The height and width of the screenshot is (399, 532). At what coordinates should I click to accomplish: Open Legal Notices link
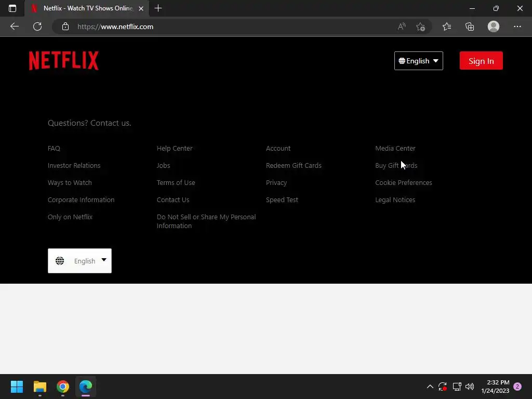click(395, 199)
